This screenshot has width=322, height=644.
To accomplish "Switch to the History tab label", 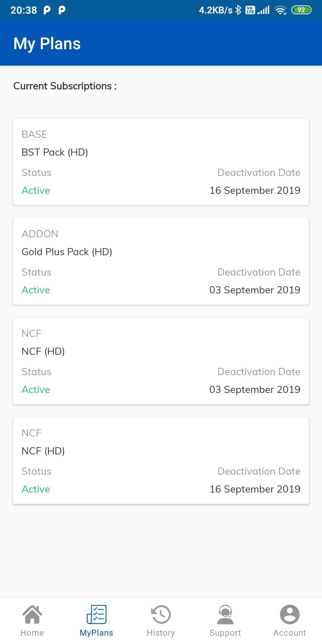I will tap(161, 633).
